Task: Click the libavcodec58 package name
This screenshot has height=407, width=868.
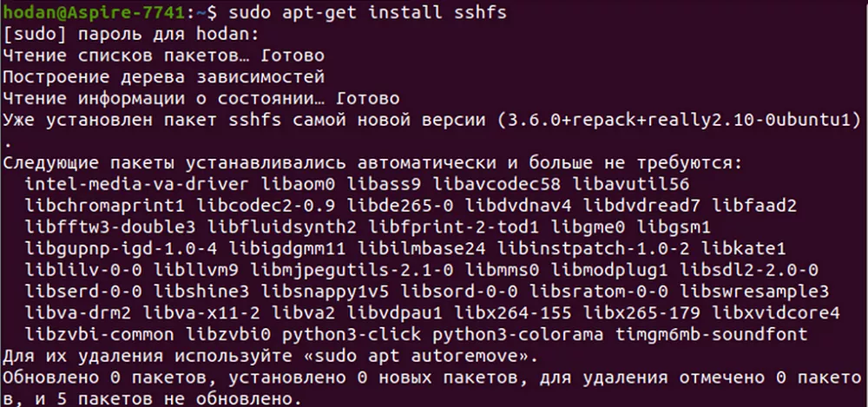Action: 496,184
